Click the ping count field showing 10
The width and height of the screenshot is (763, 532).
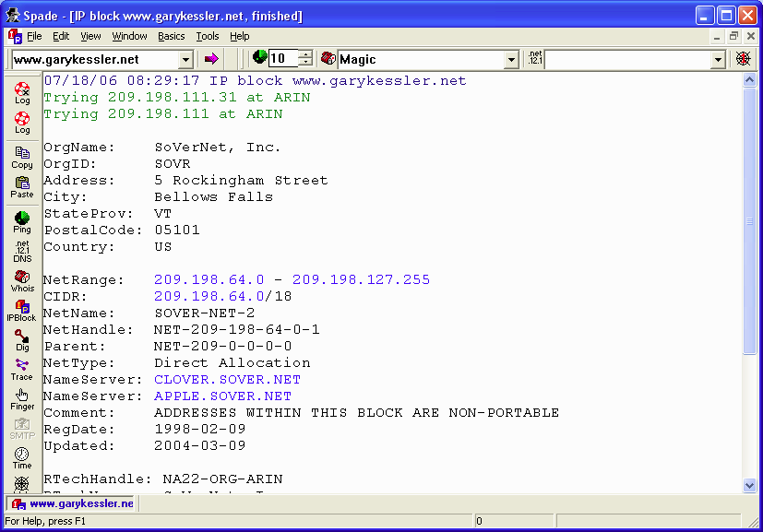[283, 59]
